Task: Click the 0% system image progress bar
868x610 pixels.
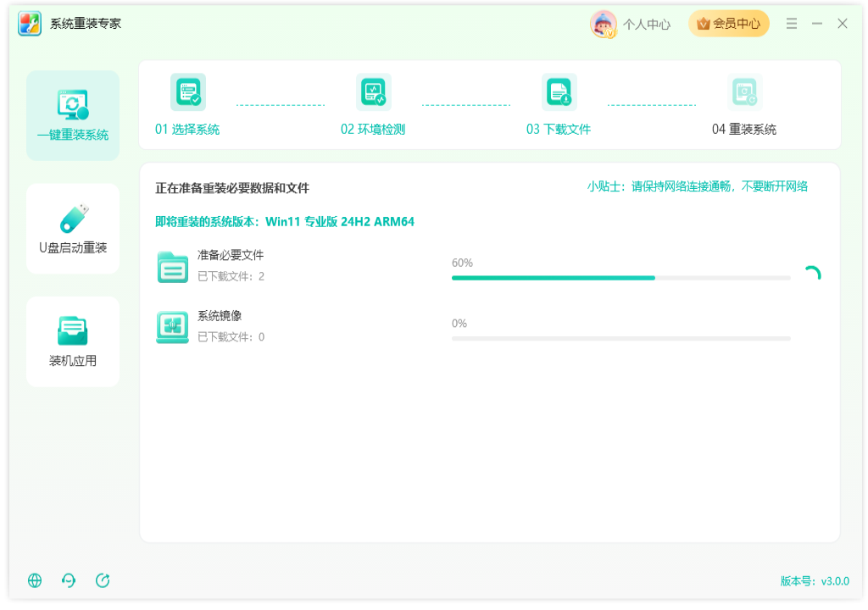Action: pyautogui.click(x=621, y=338)
